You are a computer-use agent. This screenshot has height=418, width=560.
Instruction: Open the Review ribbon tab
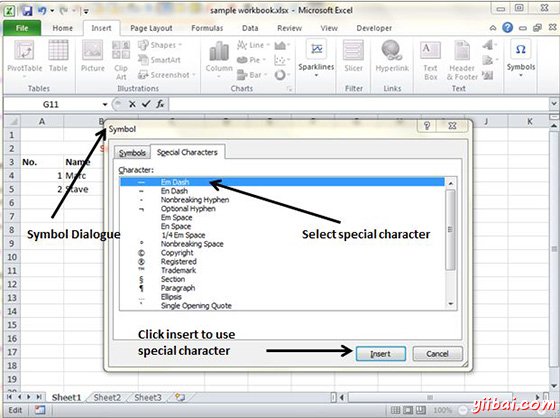[289, 28]
